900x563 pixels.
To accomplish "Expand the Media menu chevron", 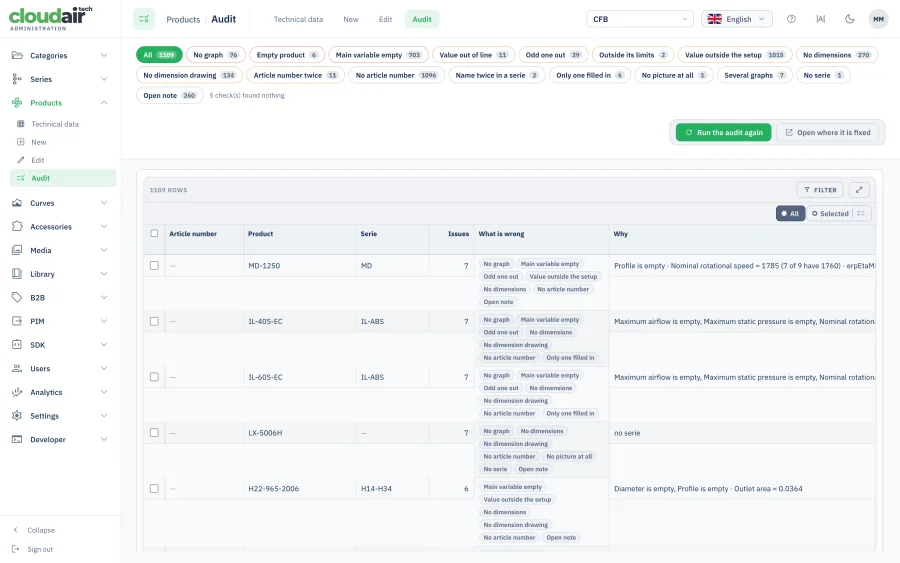I will pos(104,250).
